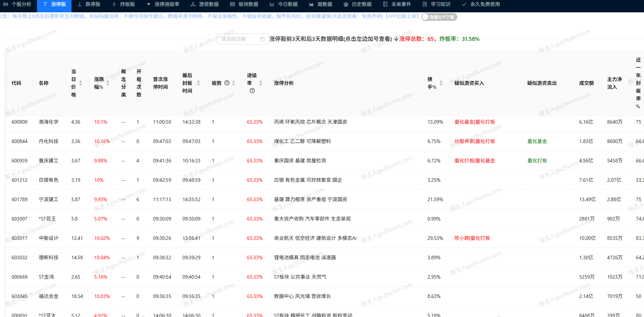644x317 pixels.
Task: Click stock code 600800
Action: coord(19,122)
